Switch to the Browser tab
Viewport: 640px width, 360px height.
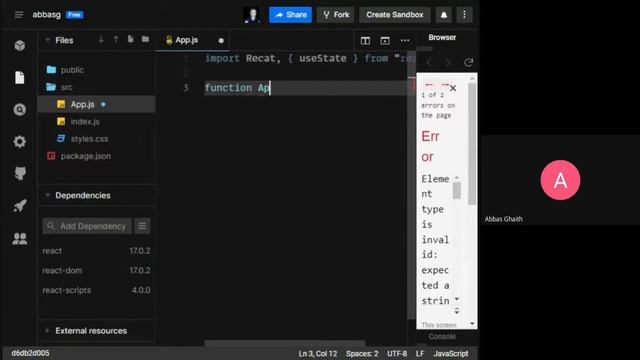point(442,38)
